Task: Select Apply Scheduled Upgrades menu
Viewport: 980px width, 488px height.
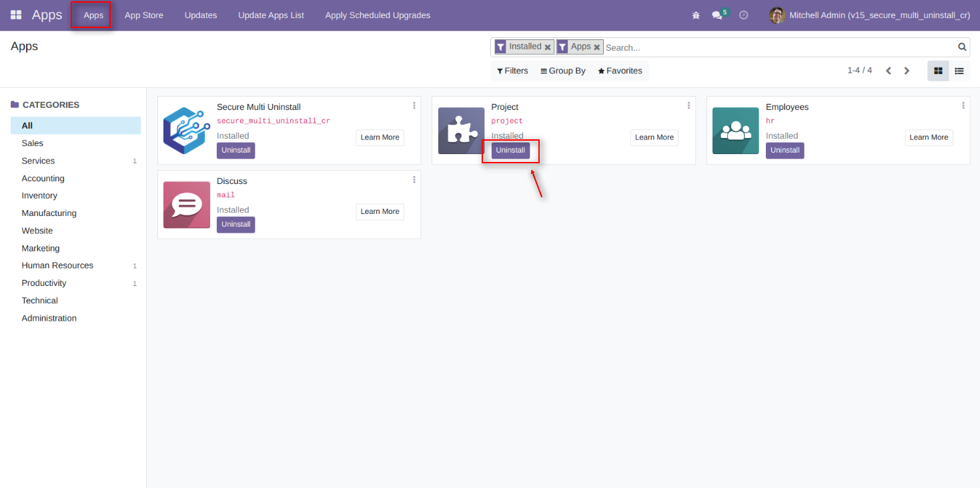Action: tap(378, 15)
